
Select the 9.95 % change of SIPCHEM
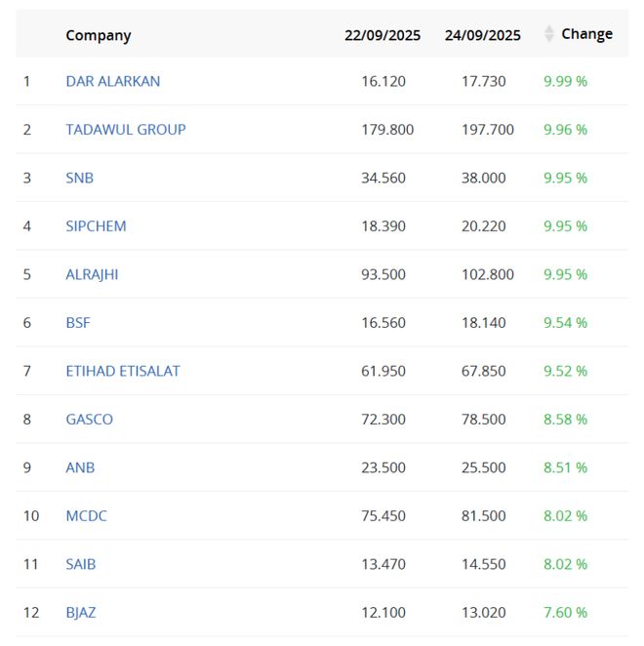(565, 225)
